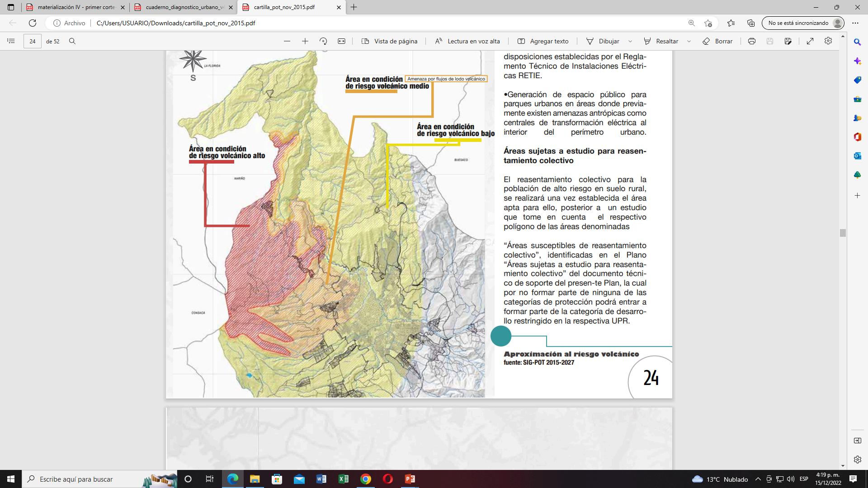Toggle fit to width icon
Image resolution: width=868 pixels, height=488 pixels.
point(342,41)
